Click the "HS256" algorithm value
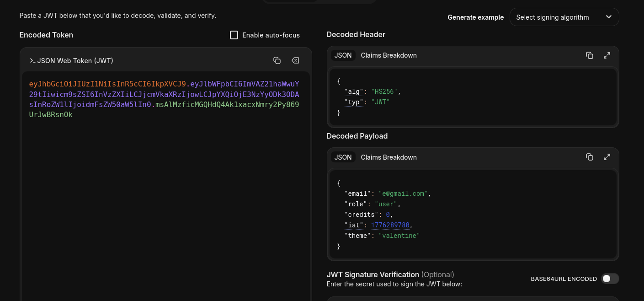This screenshot has height=301, width=644. pyautogui.click(x=384, y=91)
